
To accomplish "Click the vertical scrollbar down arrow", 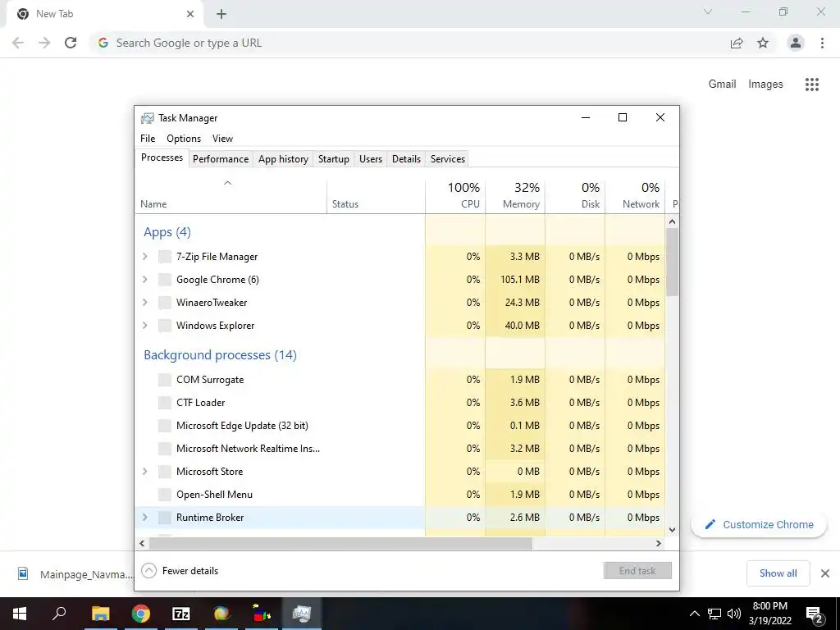I will (x=673, y=530).
